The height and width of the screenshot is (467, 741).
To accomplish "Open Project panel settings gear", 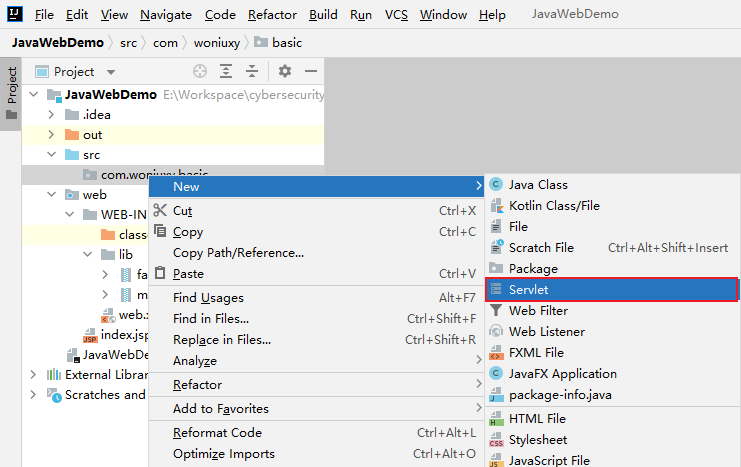I will (284, 71).
